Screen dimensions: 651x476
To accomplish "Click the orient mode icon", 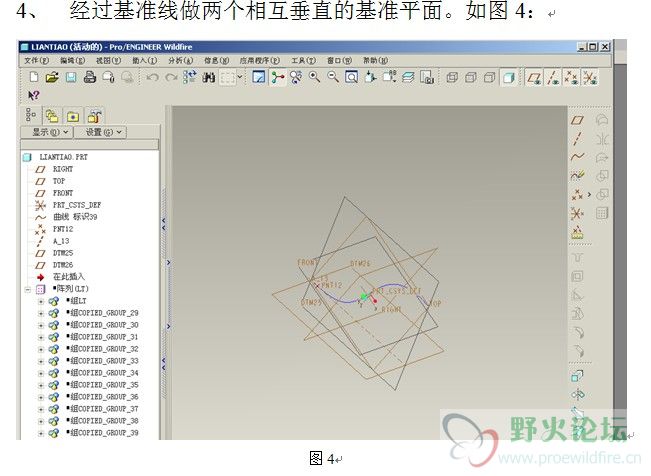I will (296, 77).
